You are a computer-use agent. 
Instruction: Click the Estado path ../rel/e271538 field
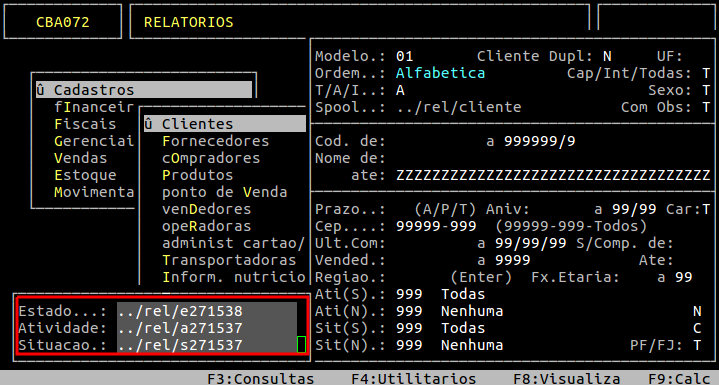(207, 311)
